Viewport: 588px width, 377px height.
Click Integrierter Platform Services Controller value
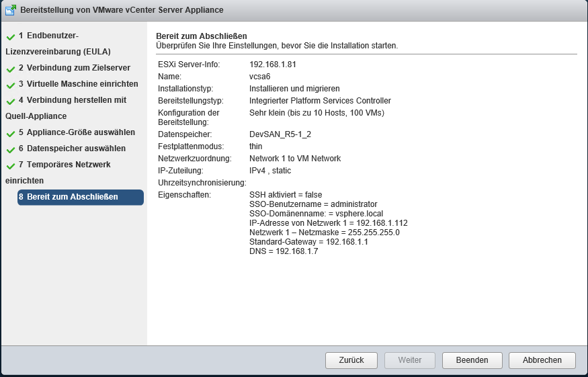(x=321, y=101)
